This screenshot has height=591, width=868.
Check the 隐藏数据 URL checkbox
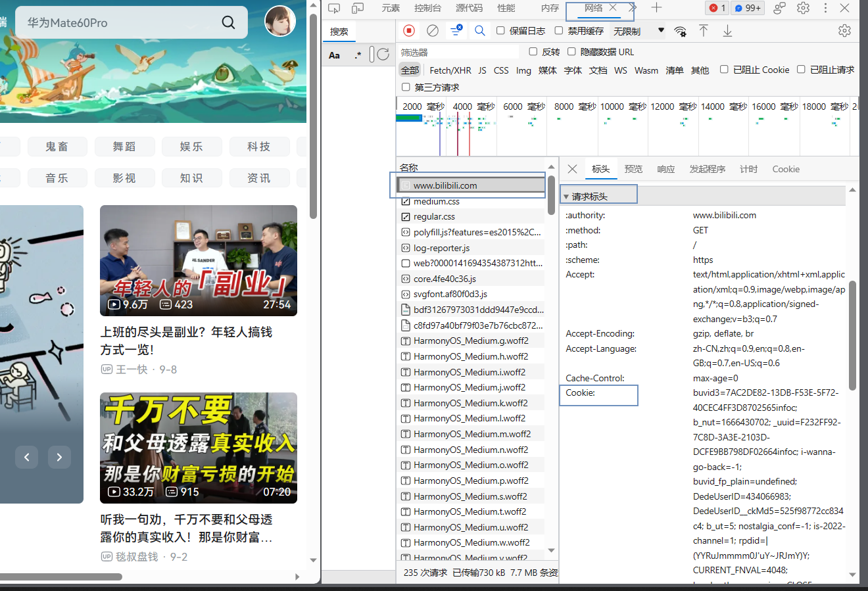[571, 51]
